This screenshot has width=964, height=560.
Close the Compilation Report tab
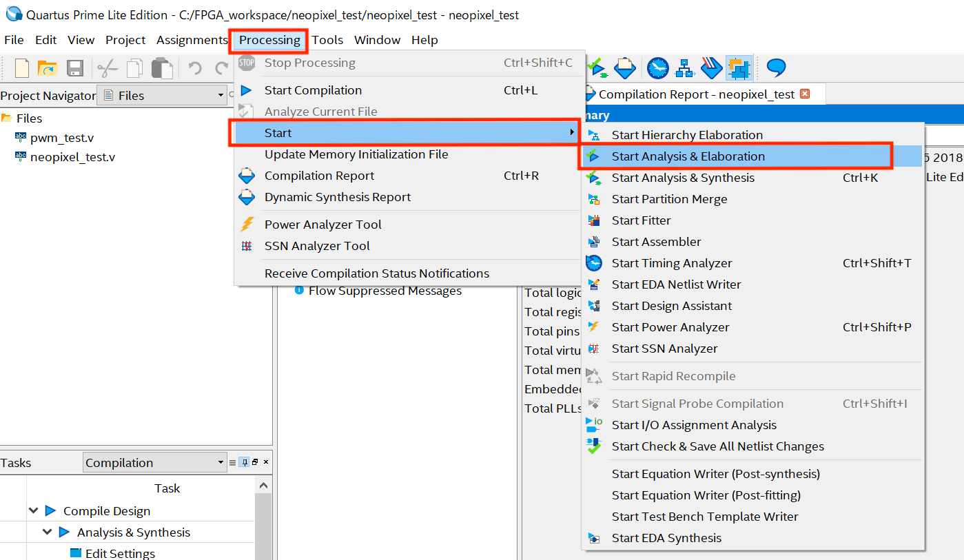click(x=804, y=94)
